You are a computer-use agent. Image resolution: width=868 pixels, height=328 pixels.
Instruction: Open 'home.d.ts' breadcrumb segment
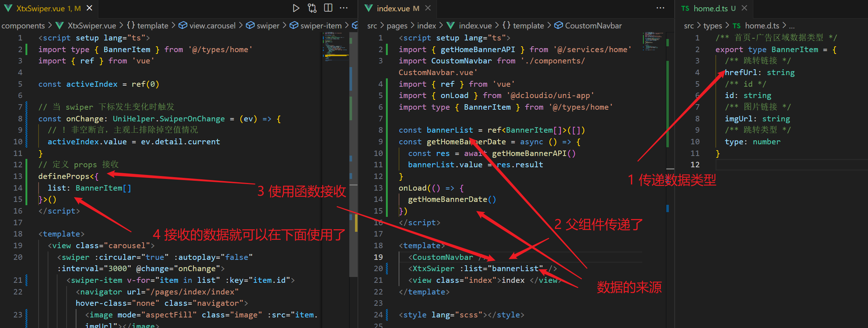[x=762, y=26]
